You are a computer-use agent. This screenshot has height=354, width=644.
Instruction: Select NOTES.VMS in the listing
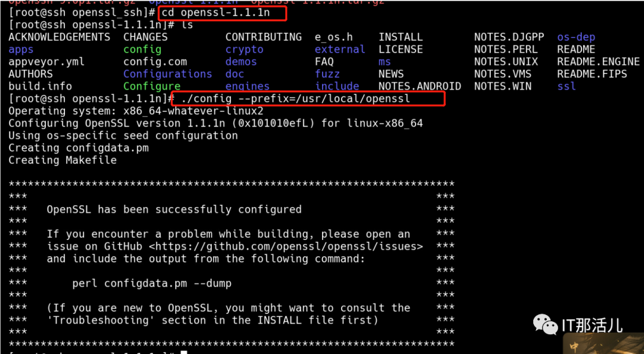pyautogui.click(x=503, y=74)
